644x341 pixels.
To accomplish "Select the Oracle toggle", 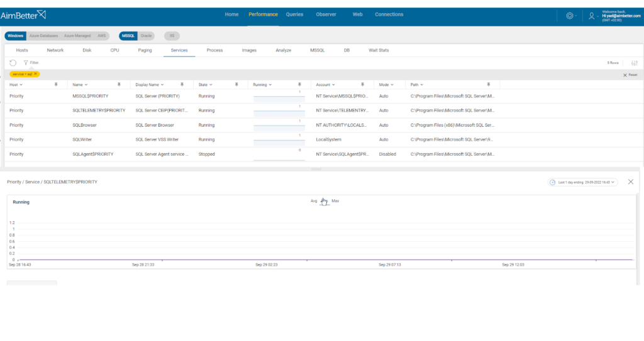I will (146, 36).
